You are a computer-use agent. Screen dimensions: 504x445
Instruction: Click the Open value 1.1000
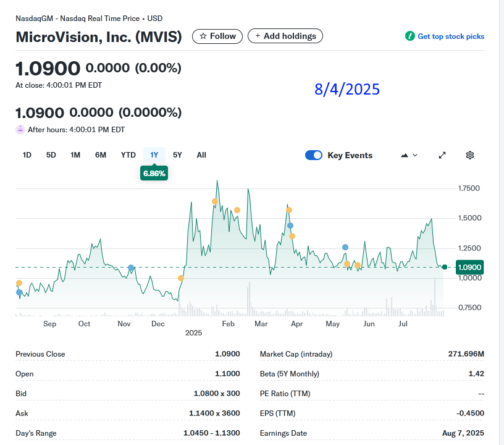pyautogui.click(x=227, y=374)
